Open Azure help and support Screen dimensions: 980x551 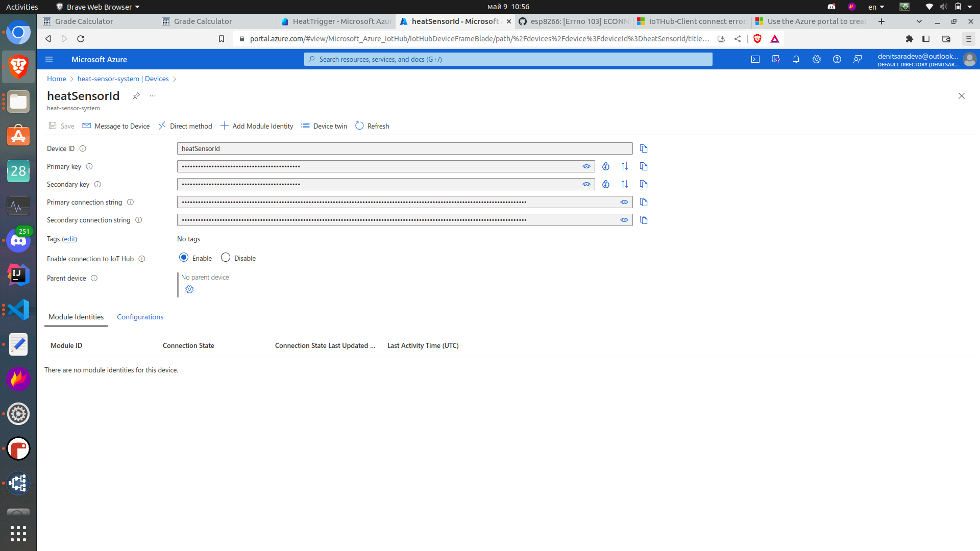[x=837, y=59]
